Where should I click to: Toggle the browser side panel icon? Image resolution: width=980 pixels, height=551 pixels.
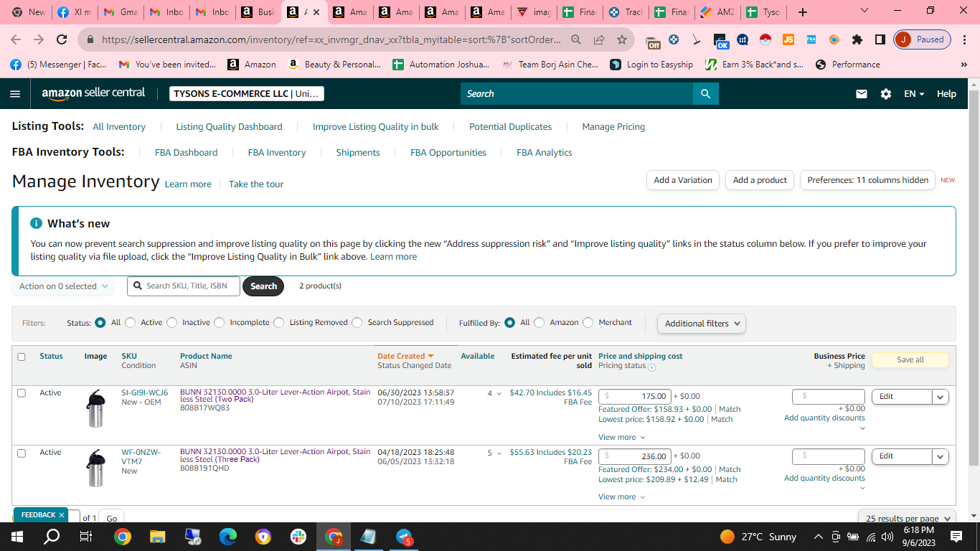(x=880, y=39)
